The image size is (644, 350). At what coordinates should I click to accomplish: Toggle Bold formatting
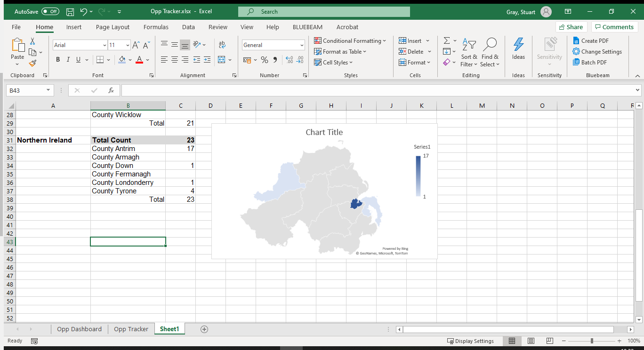click(x=58, y=60)
